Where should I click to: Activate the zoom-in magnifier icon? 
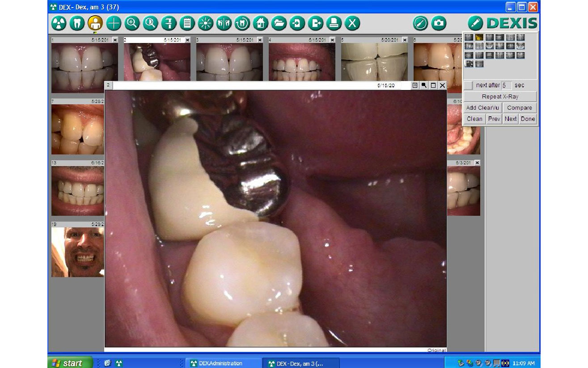pyautogui.click(x=132, y=23)
